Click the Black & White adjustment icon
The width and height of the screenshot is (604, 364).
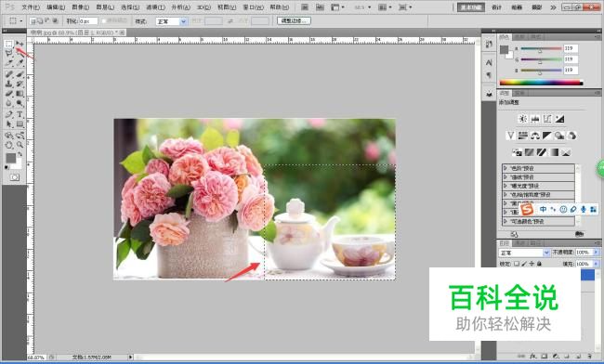pyautogui.click(x=547, y=136)
